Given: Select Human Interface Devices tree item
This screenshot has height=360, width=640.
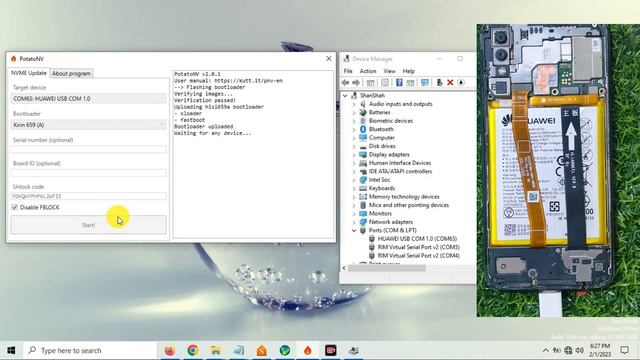Looking at the screenshot, I should (400, 163).
